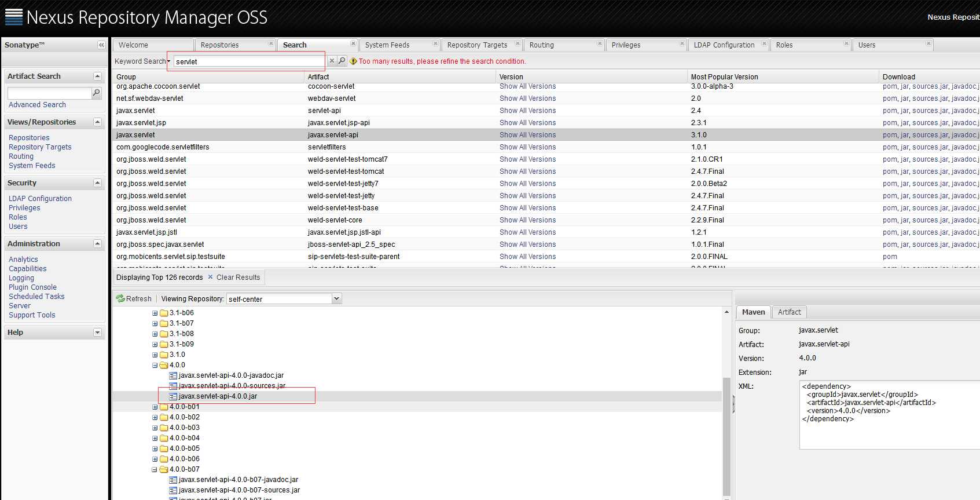Close the Users tab

[x=928, y=43]
